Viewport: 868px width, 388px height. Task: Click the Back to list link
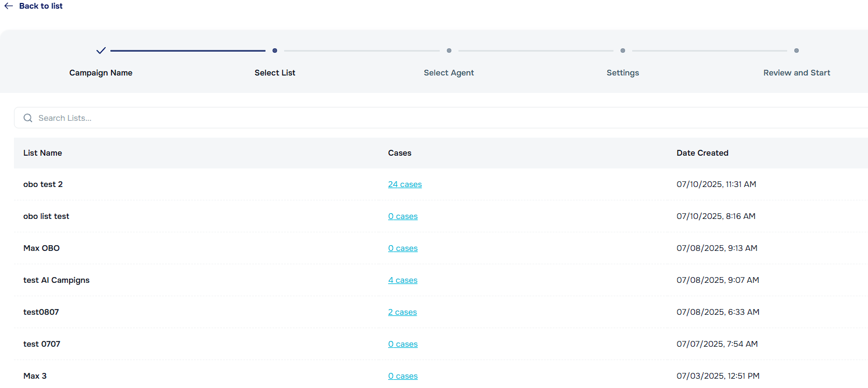tap(41, 6)
